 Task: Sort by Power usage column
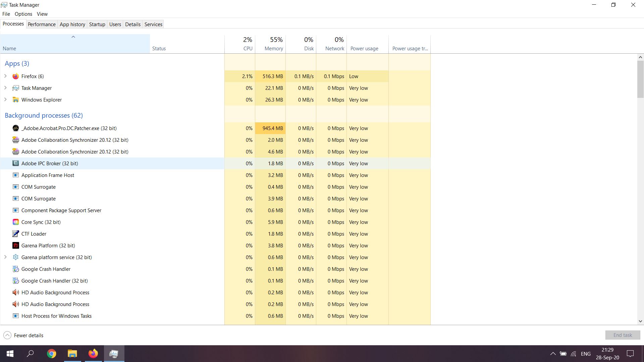(x=368, y=44)
